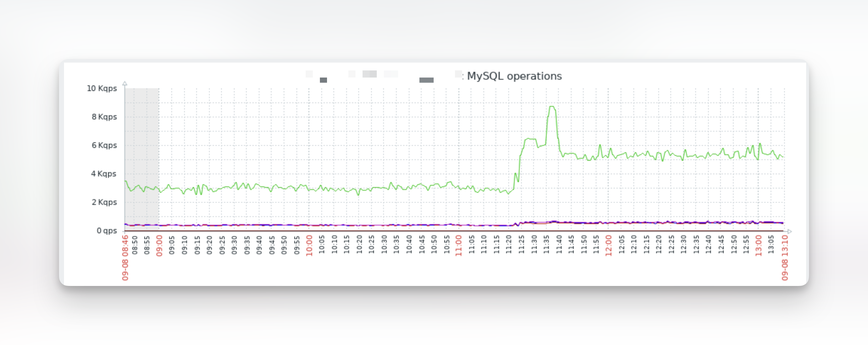This screenshot has height=345, width=868.
Task: Select the 11:35 time label
Action: tap(546, 244)
